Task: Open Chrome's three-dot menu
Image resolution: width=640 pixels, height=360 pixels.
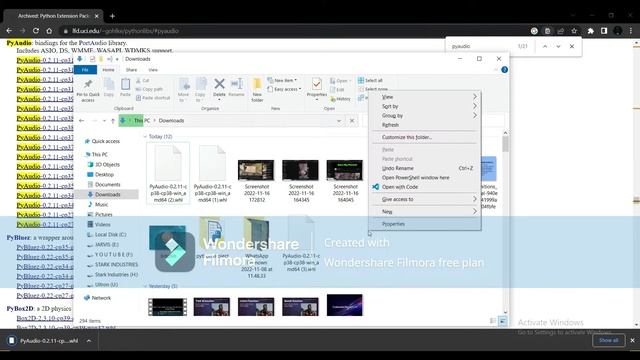Action: pos(631,31)
